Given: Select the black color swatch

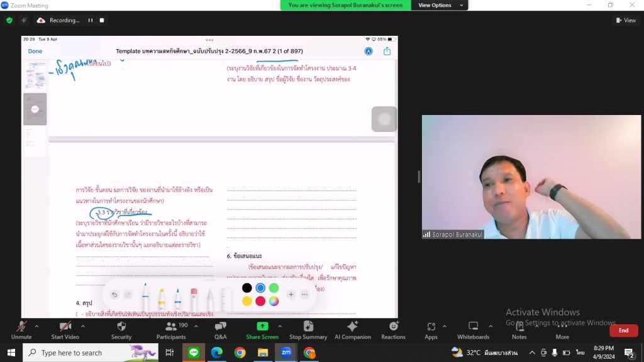Looking at the screenshot, I should tap(247, 288).
